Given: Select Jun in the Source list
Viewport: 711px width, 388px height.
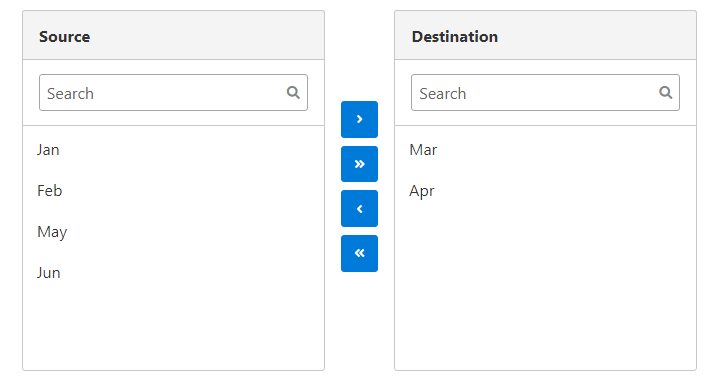Looking at the screenshot, I should (173, 272).
